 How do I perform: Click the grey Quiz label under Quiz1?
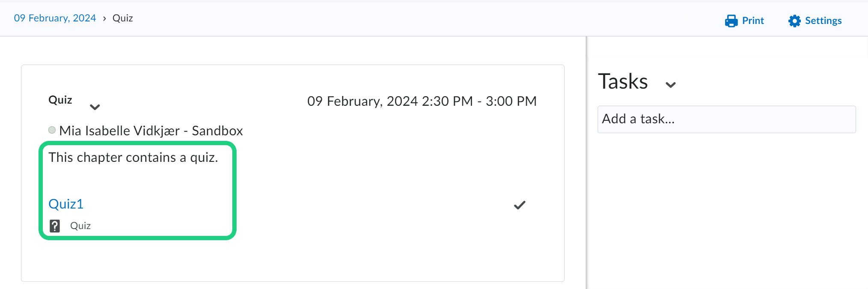80,226
